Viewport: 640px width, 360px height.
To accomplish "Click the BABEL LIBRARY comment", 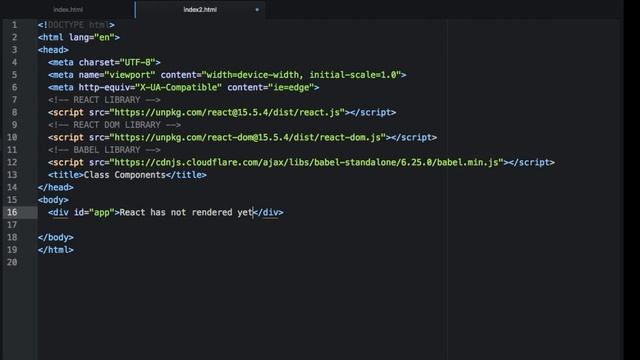I will click(104, 150).
